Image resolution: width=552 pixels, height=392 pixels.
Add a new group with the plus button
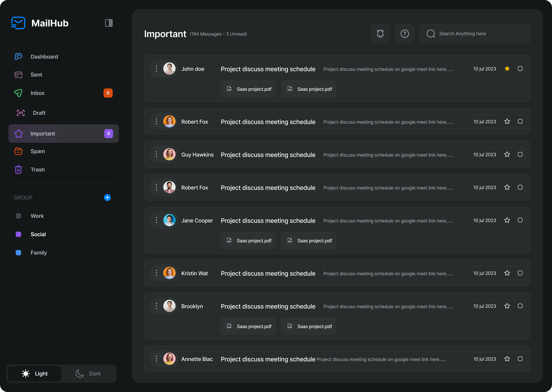point(107,197)
